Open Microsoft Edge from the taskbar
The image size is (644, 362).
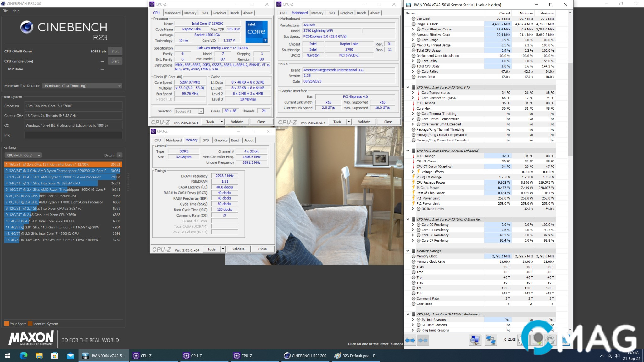[x=24, y=356]
